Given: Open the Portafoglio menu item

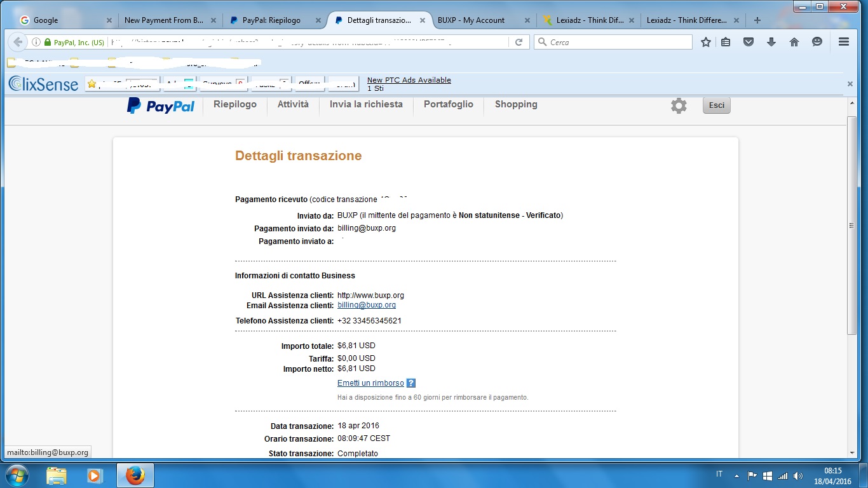Looking at the screenshot, I should coord(449,104).
